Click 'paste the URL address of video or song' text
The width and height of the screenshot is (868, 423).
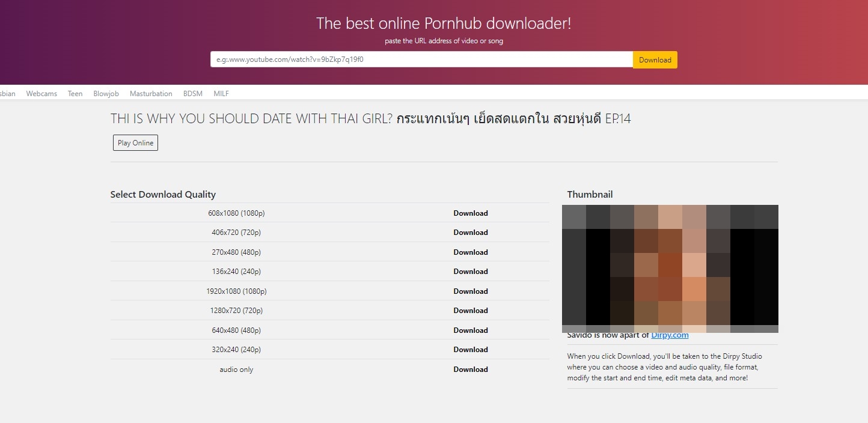[444, 41]
